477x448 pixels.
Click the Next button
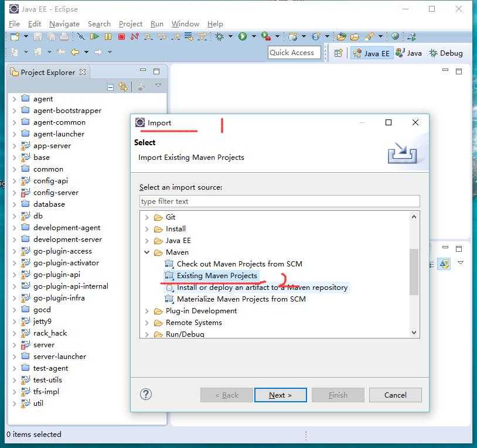tap(280, 395)
